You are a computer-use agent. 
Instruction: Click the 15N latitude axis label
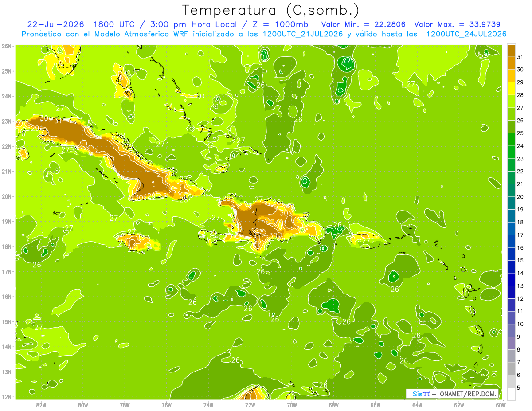pos(6,321)
